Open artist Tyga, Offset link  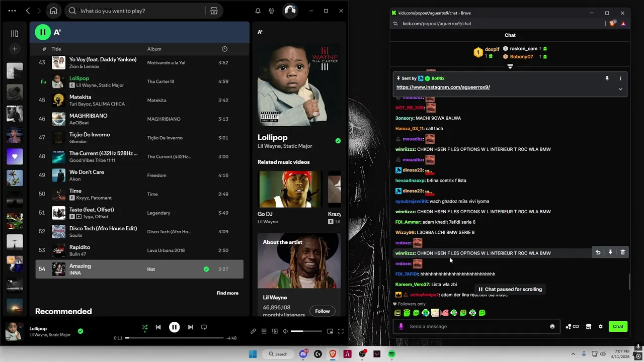(95, 217)
